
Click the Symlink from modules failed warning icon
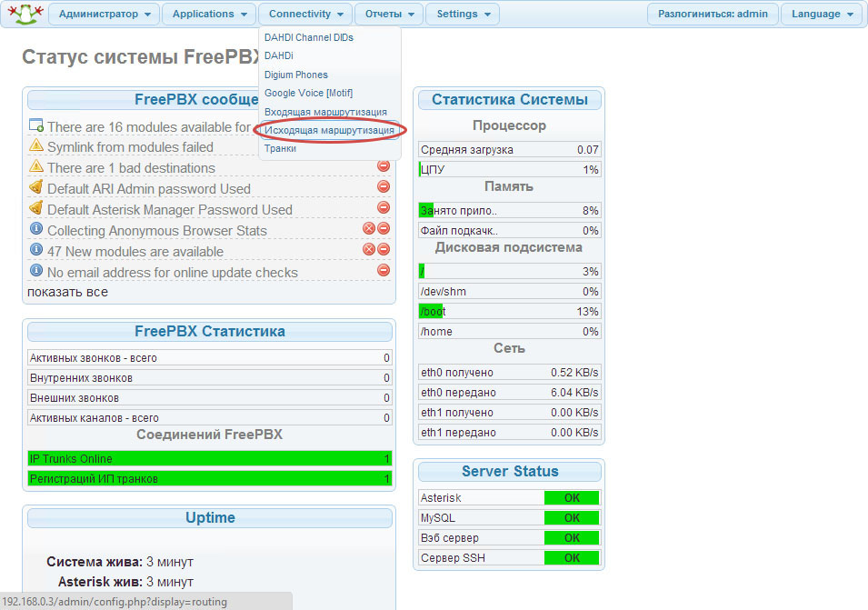[x=36, y=145]
